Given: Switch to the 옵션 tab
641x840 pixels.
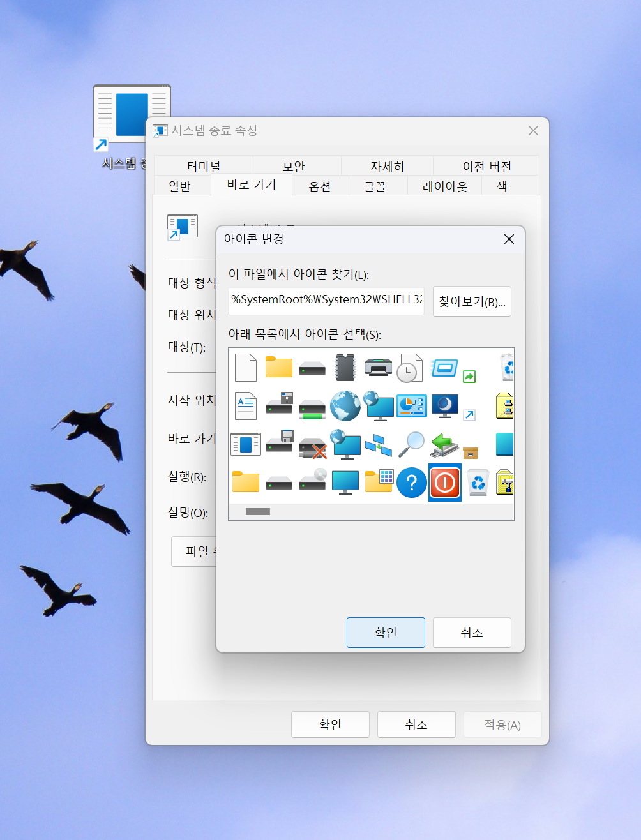Looking at the screenshot, I should (x=320, y=186).
